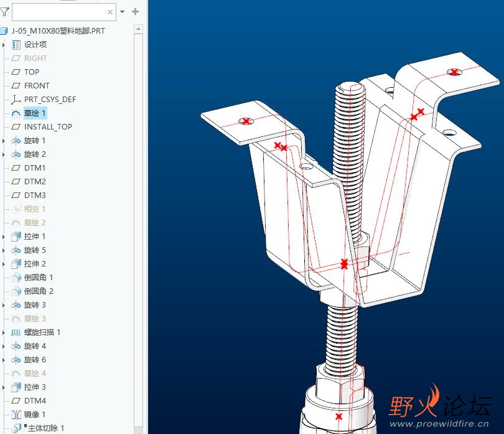Click the 旋转 3 revolve icon
504x434 pixels.
pos(16,305)
